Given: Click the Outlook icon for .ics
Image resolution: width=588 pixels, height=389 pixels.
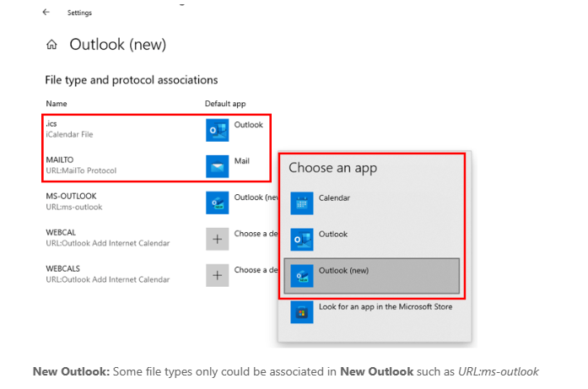Looking at the screenshot, I should [217, 129].
